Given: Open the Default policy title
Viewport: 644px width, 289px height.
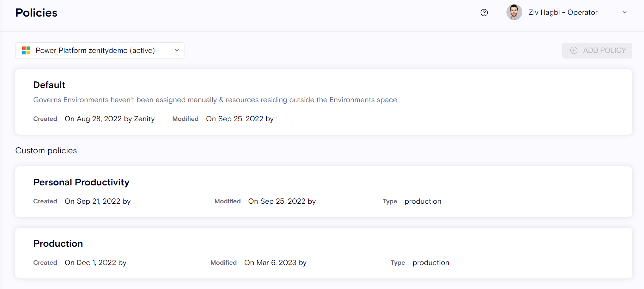Looking at the screenshot, I should [49, 85].
